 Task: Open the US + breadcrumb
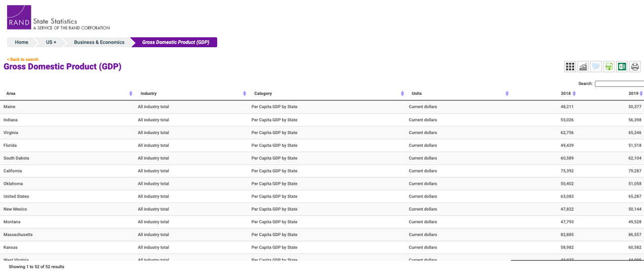(51, 42)
